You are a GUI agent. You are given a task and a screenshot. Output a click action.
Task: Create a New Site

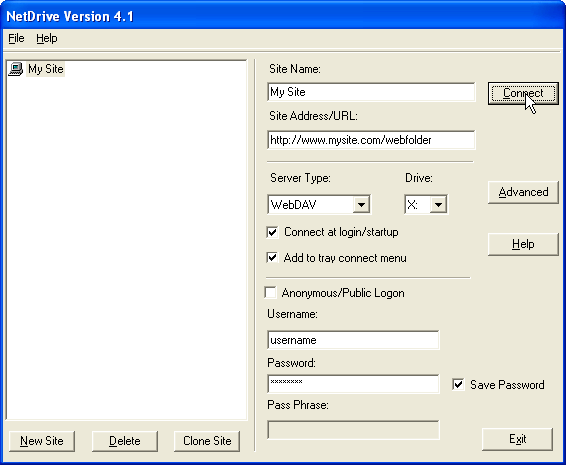[42, 441]
